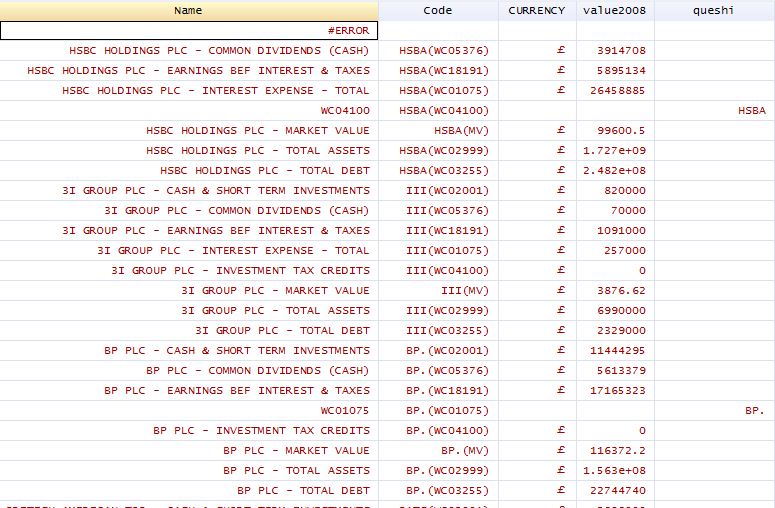Click value 11444295
Image resolution: width=775 pixels, height=508 pixels.
click(615, 351)
